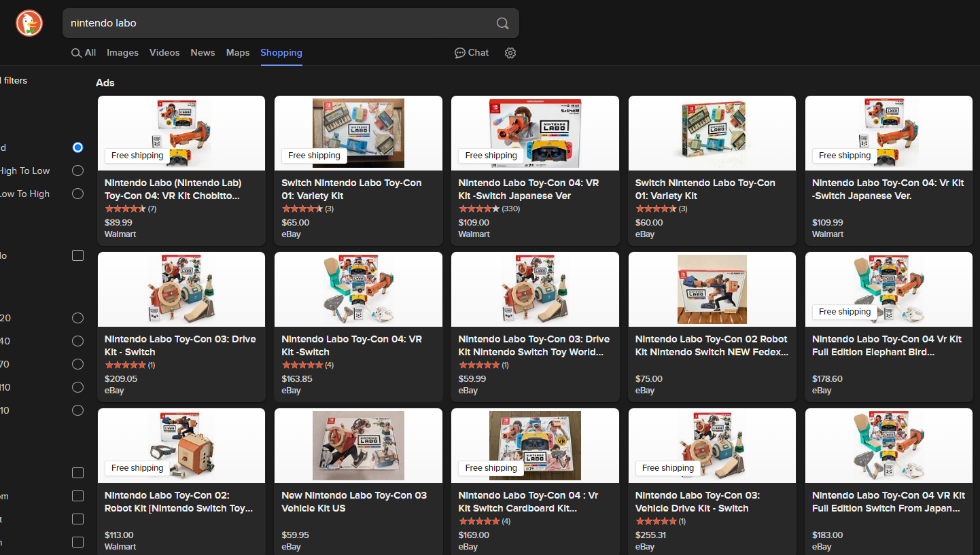Select the first sort radio button above High To Low
This screenshot has height=555, width=980.
(x=77, y=147)
